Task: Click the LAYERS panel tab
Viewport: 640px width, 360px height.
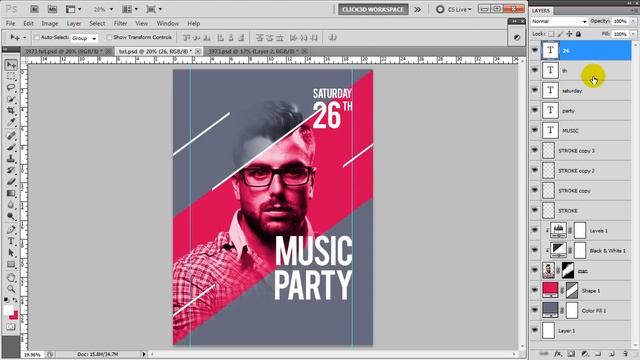Action: tap(541, 11)
